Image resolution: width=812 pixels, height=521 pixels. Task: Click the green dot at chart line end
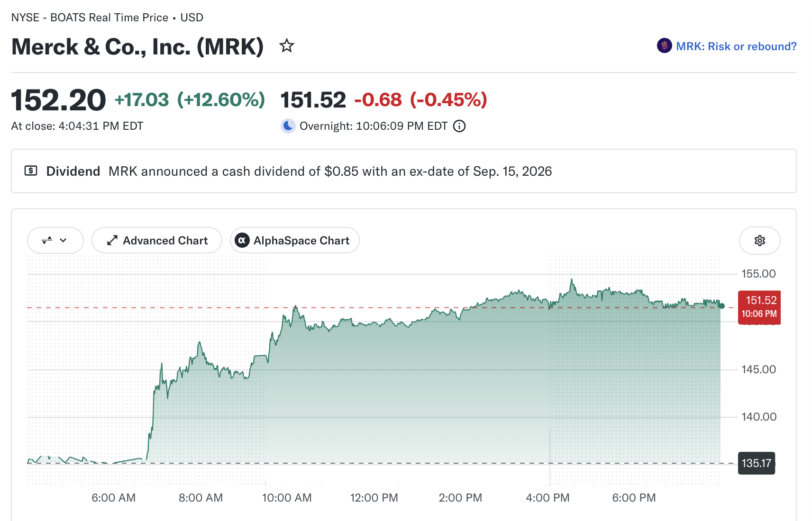[x=721, y=306]
